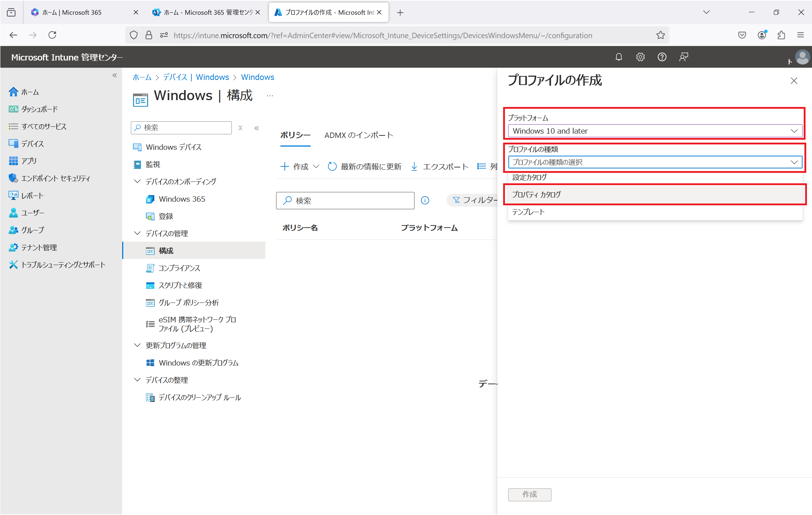812x515 pixels.
Task: Open help question mark icon
Action: pyautogui.click(x=662, y=57)
